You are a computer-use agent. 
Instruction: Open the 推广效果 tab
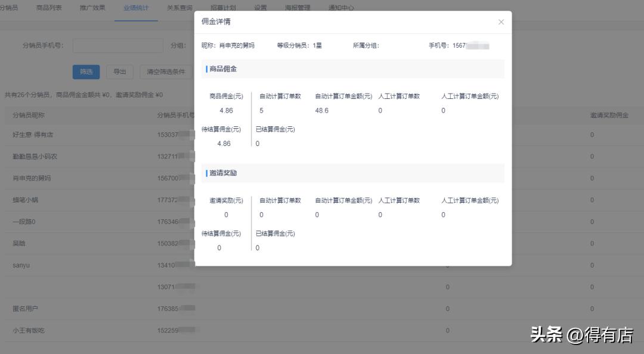click(92, 8)
